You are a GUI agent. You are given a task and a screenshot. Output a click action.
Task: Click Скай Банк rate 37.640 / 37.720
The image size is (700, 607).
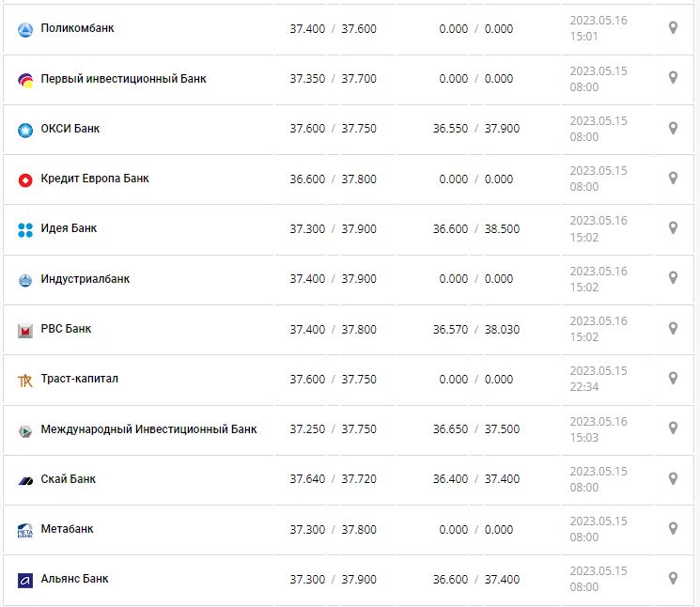pos(333,479)
